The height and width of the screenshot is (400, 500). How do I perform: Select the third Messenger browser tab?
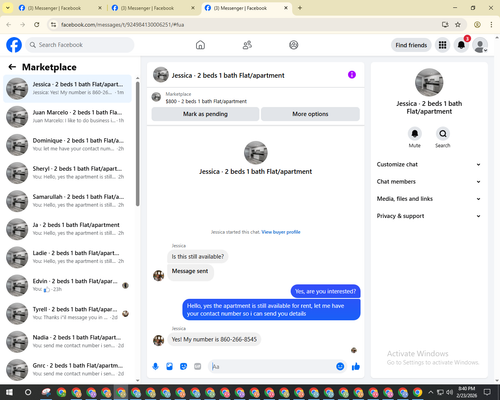click(x=246, y=8)
